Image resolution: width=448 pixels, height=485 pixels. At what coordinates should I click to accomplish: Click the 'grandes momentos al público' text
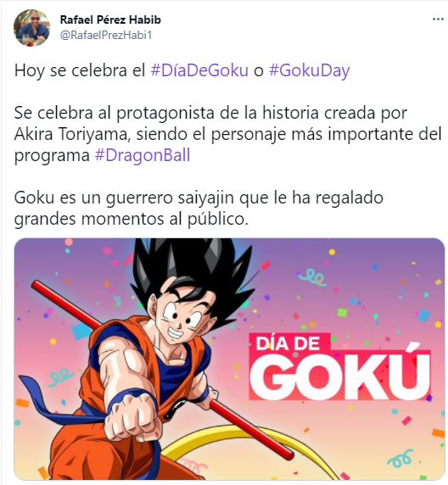(132, 220)
